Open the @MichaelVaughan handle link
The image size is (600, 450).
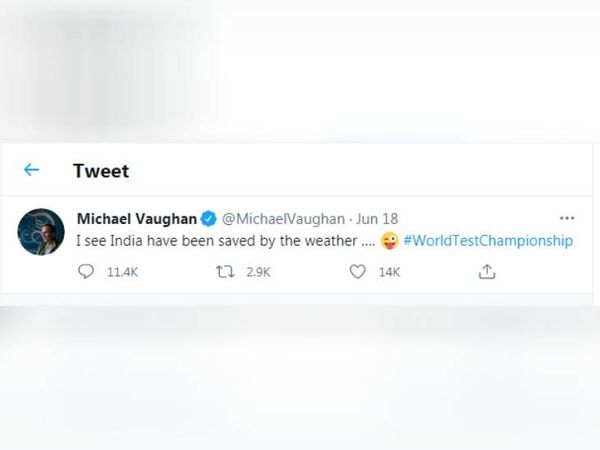[284, 219]
